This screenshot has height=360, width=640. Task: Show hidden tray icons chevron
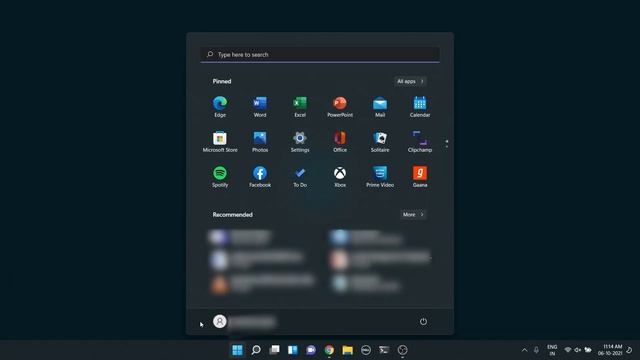coord(524,350)
